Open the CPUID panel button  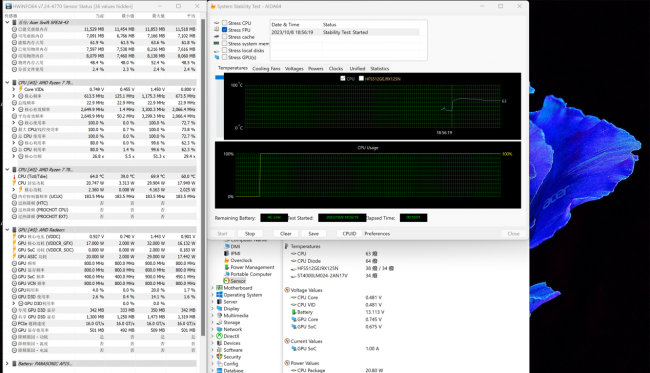349,234
